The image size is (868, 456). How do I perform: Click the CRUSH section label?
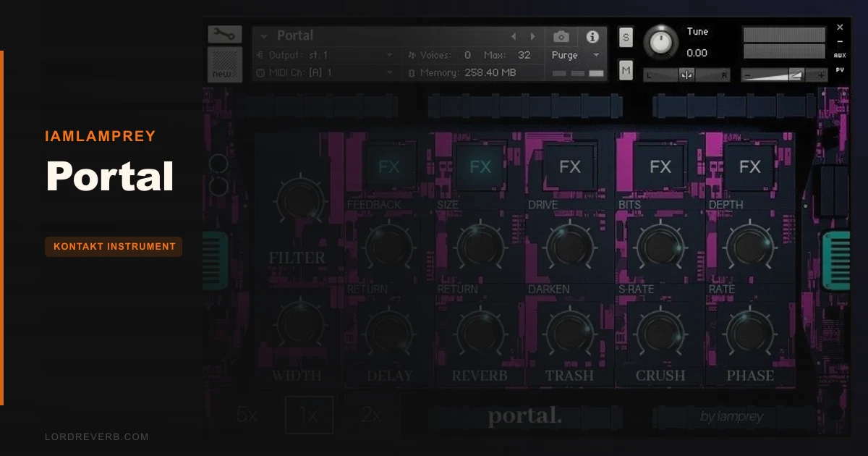[660, 376]
